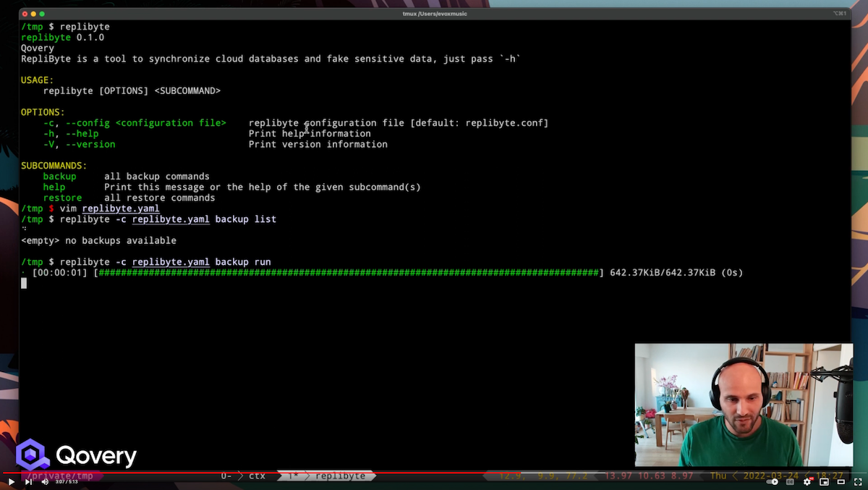
Task: Maximize terminal with the green button
Action: (x=42, y=14)
